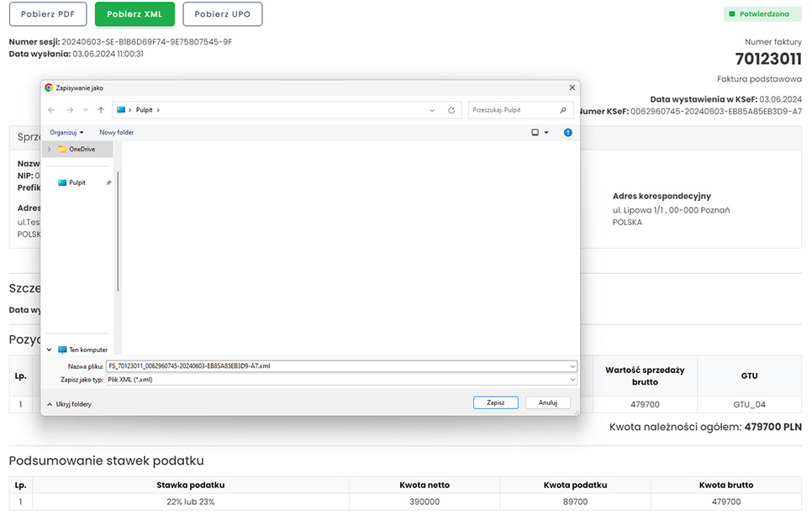Click the Pobierz PDF button
812x531 pixels.
48,14
